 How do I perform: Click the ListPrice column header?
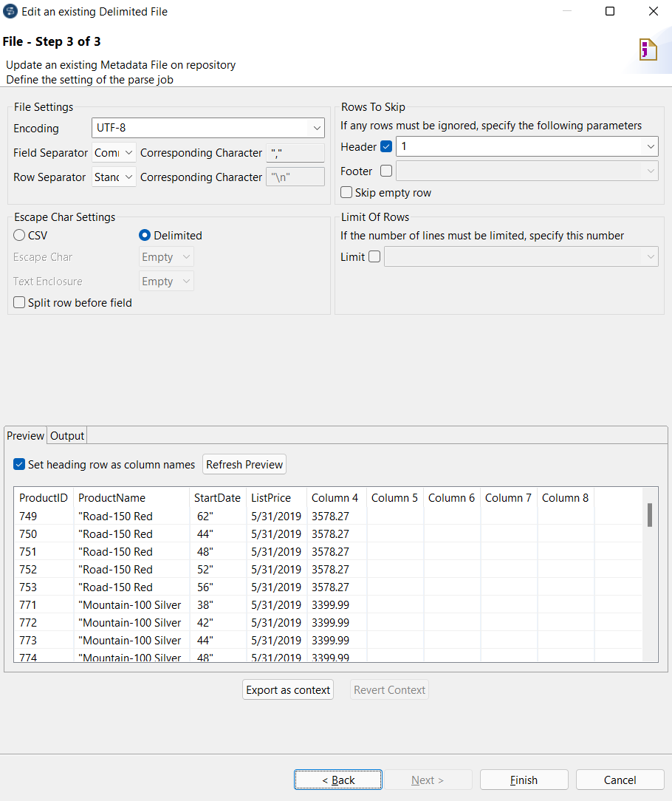click(x=276, y=497)
